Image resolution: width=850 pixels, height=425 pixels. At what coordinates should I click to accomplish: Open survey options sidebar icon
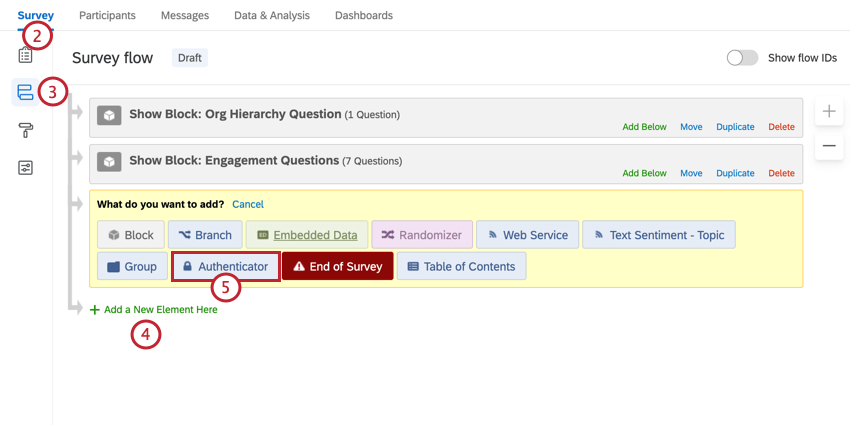[x=25, y=167]
